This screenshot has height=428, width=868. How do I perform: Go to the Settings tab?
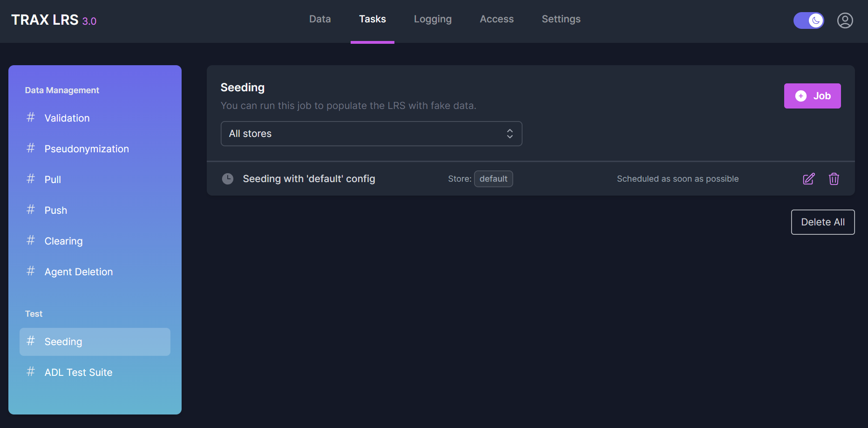click(x=561, y=19)
